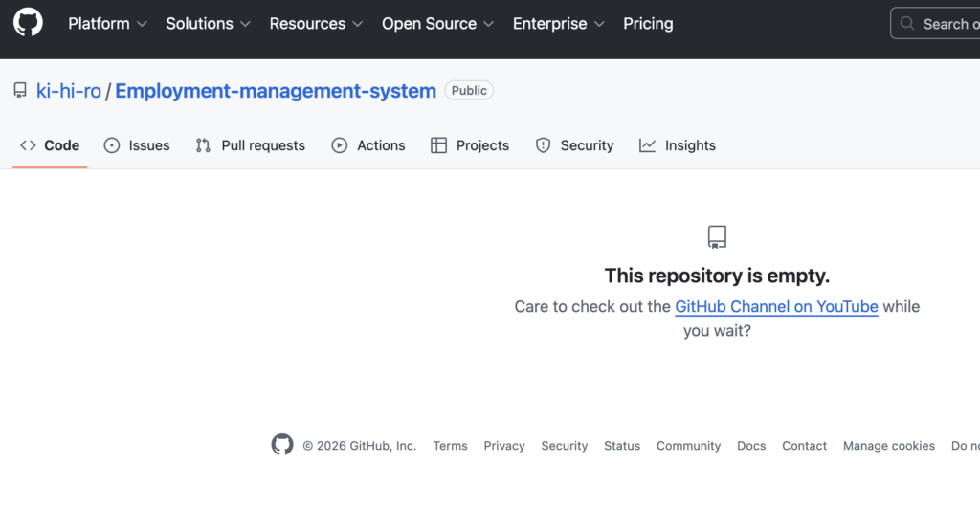This screenshot has height=508, width=980.
Task: Click the Security shield icon
Action: [x=544, y=145]
